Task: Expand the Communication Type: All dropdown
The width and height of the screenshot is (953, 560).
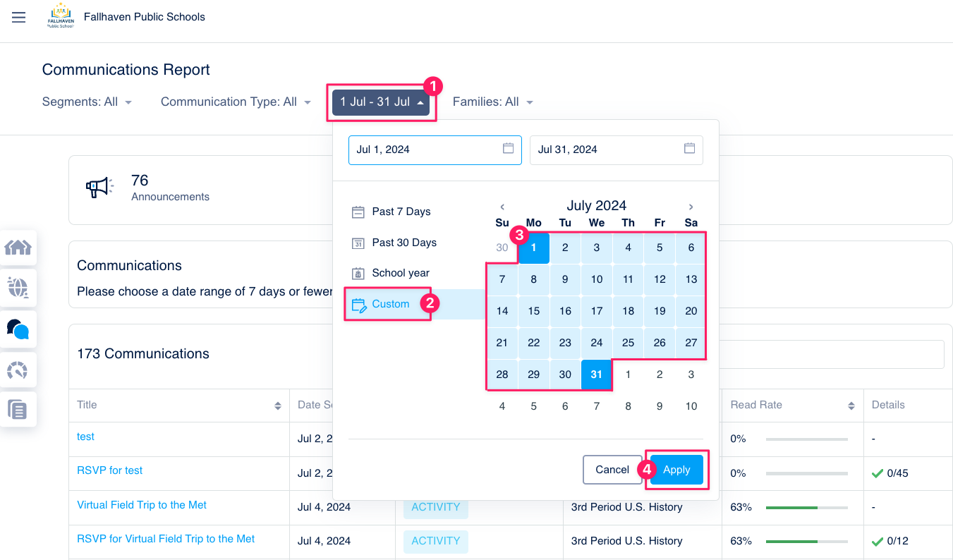Action: (236, 102)
